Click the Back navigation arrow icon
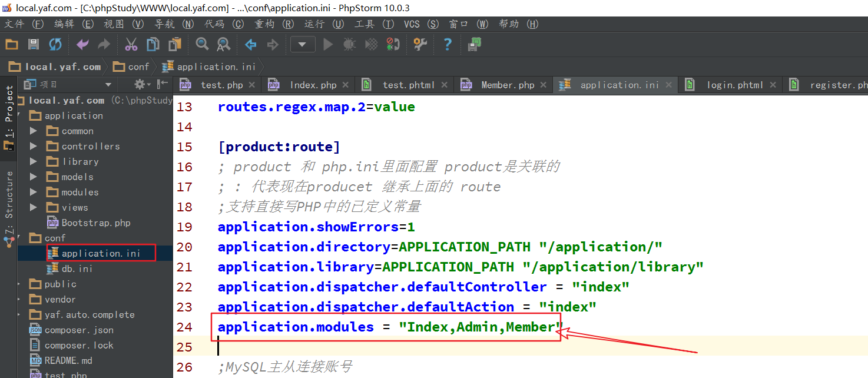The height and width of the screenshot is (378, 868). pyautogui.click(x=251, y=44)
